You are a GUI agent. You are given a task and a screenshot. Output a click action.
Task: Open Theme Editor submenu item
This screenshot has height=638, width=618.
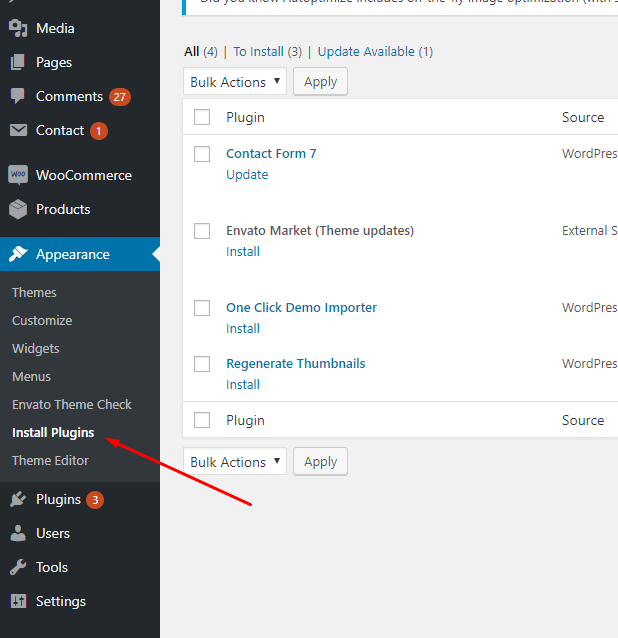tap(50, 461)
